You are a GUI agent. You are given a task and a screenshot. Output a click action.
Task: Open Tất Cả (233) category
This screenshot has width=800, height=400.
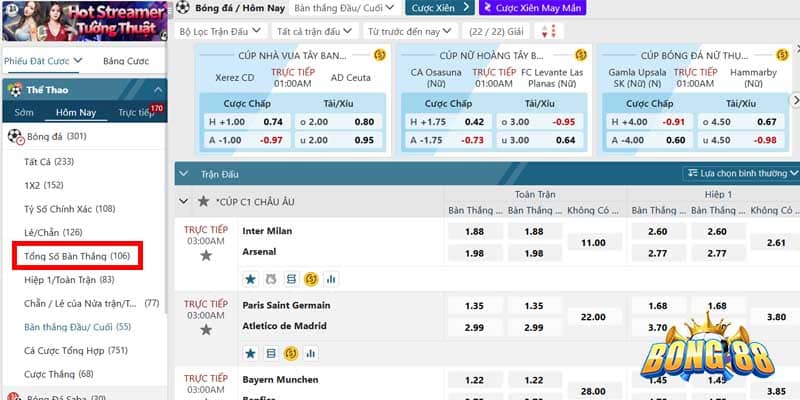pos(49,162)
